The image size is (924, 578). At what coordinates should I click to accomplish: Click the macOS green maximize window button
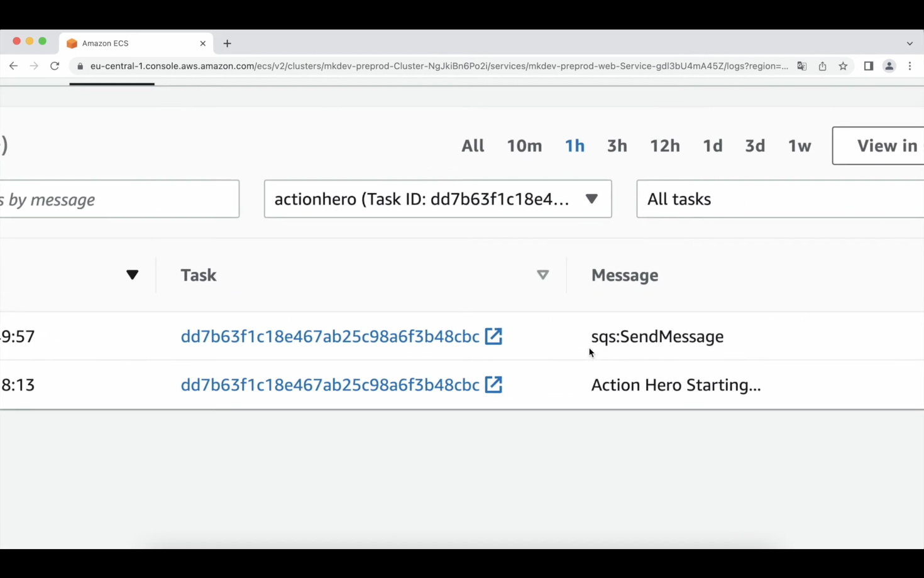42,41
